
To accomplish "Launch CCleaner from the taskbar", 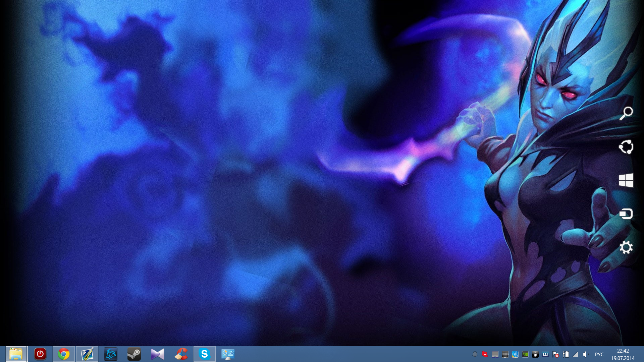I will click(181, 354).
